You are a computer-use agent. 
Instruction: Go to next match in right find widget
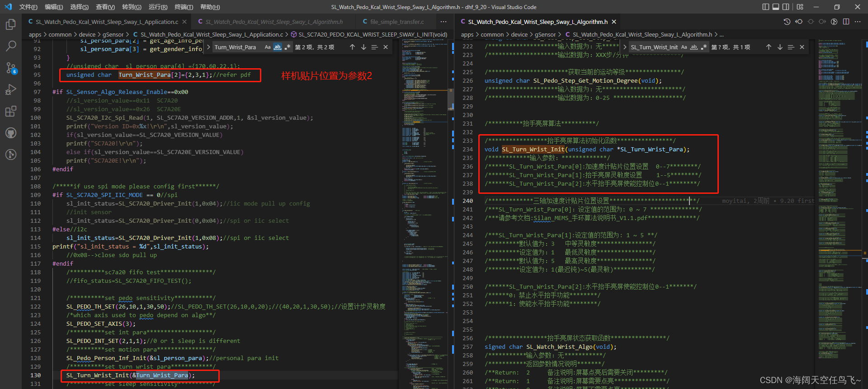(780, 47)
